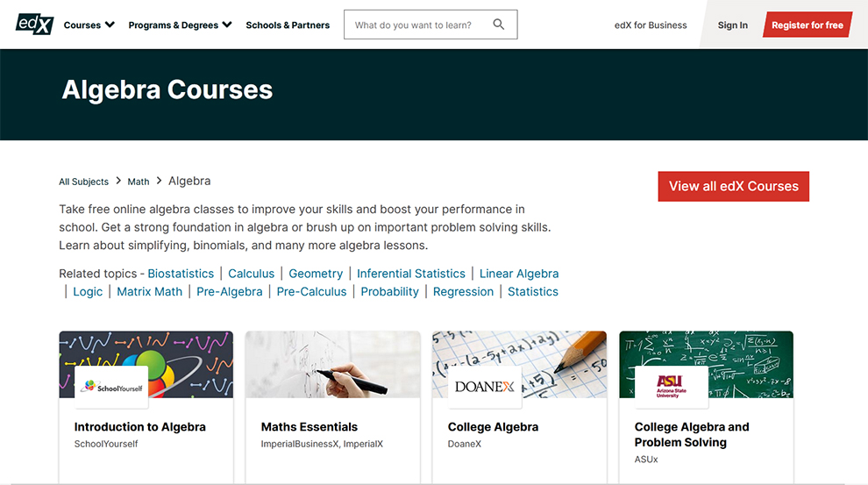The image size is (868, 485).
Task: Click the edX logo
Action: [34, 24]
